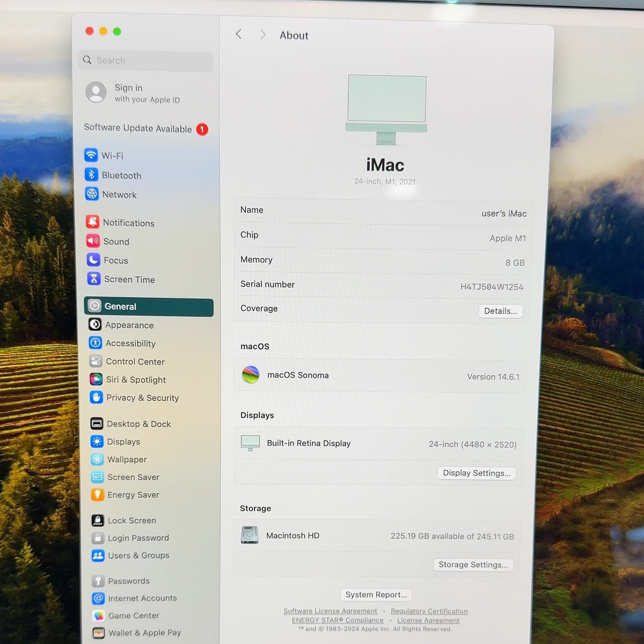The width and height of the screenshot is (644, 644).
Task: Open the License Agreement link
Action: click(x=428, y=620)
